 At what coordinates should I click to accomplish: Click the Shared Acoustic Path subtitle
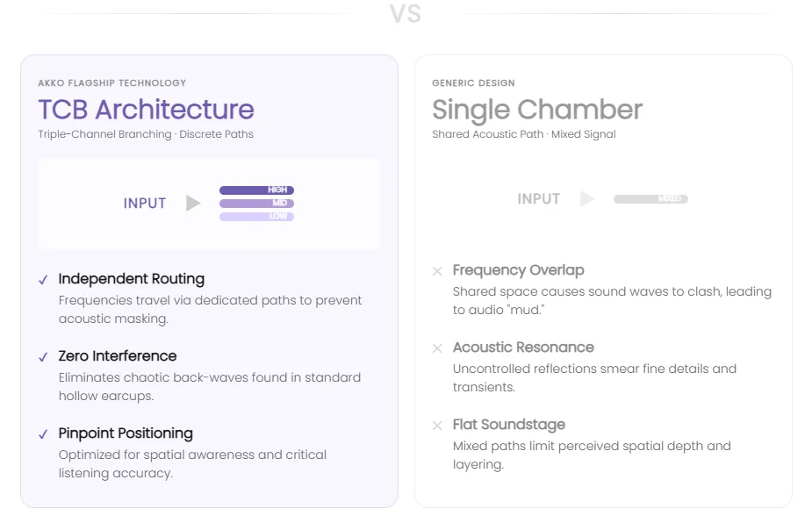click(x=523, y=134)
